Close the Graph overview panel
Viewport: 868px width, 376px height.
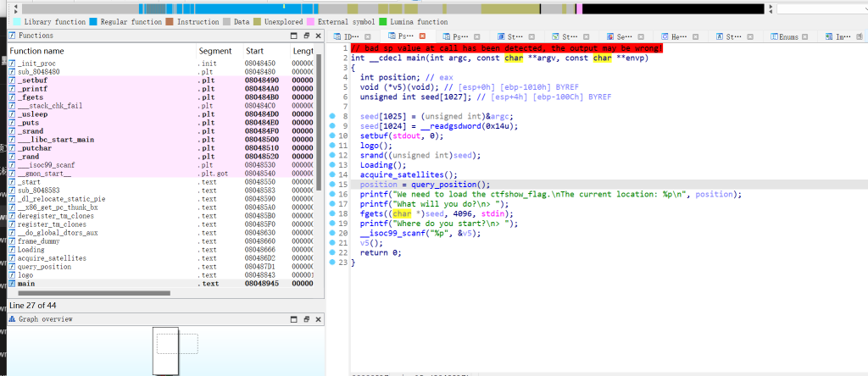coord(319,319)
